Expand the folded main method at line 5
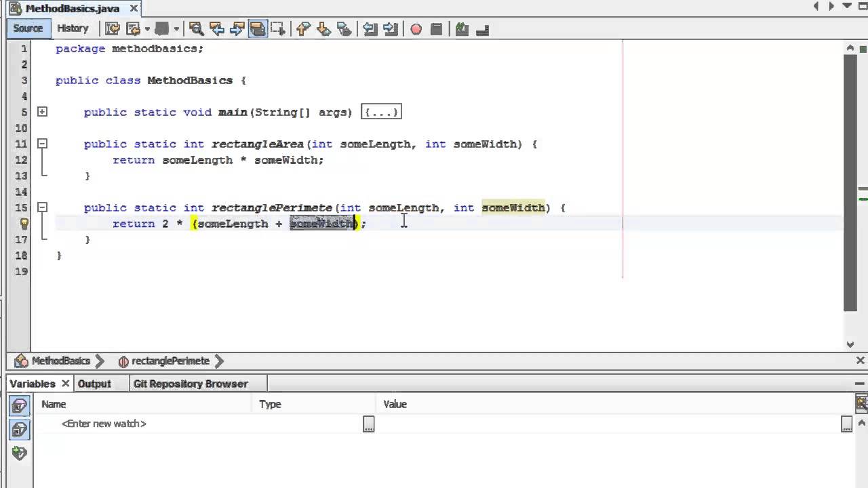 click(42, 112)
